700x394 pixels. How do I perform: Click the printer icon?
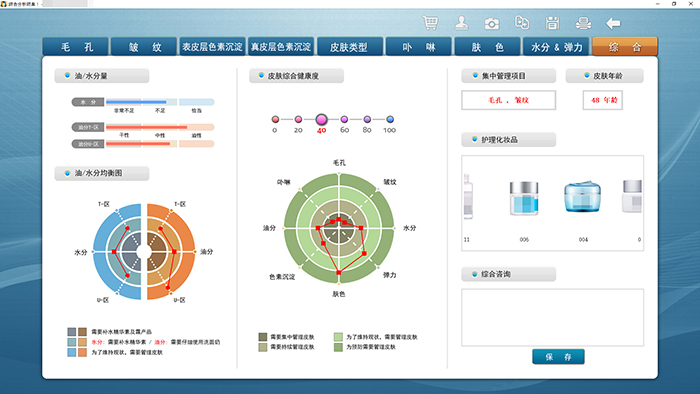click(583, 23)
